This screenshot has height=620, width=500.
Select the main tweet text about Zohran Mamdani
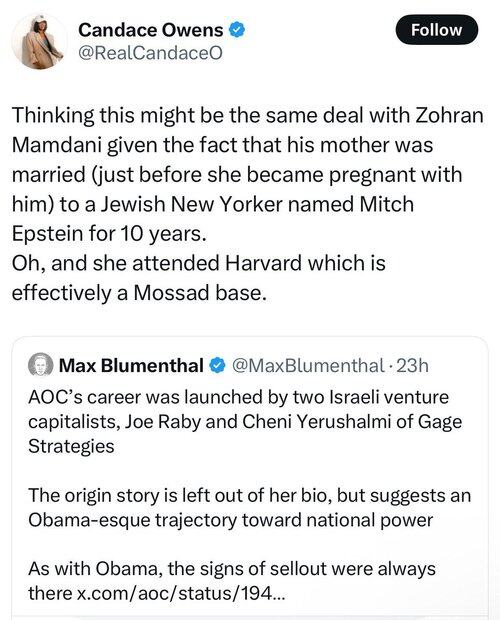click(247, 204)
